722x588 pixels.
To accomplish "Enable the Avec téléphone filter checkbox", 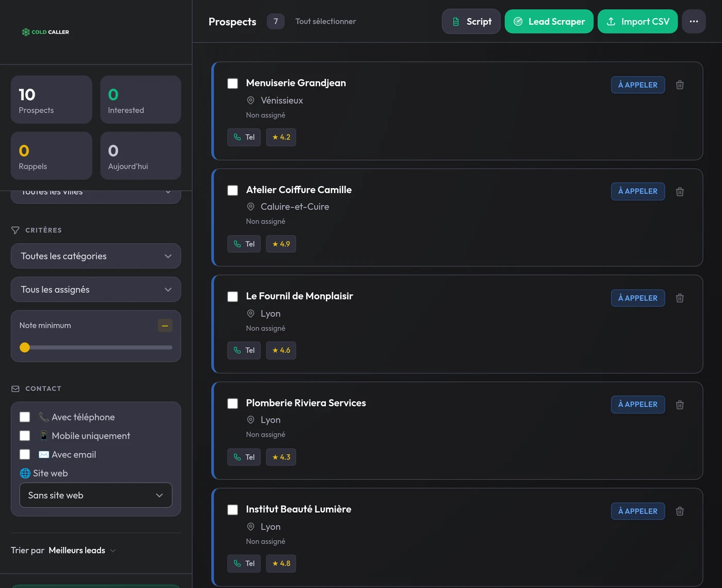I will click(25, 417).
